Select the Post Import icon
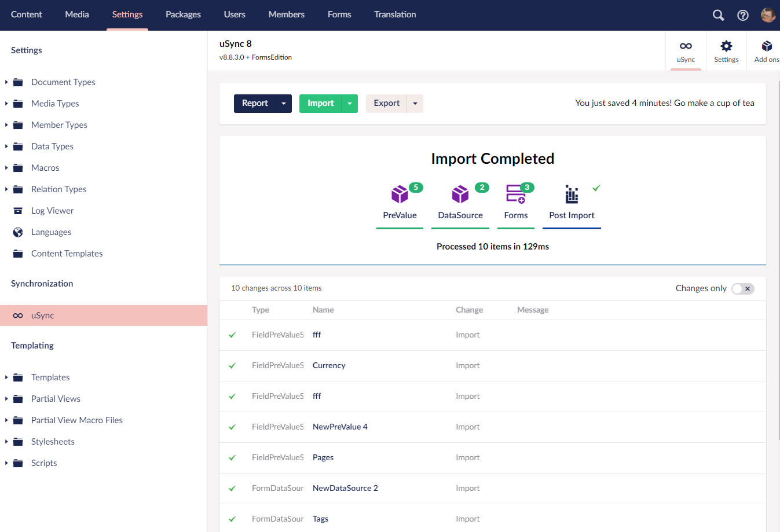Screen dimensions: 780x532 point(572,195)
